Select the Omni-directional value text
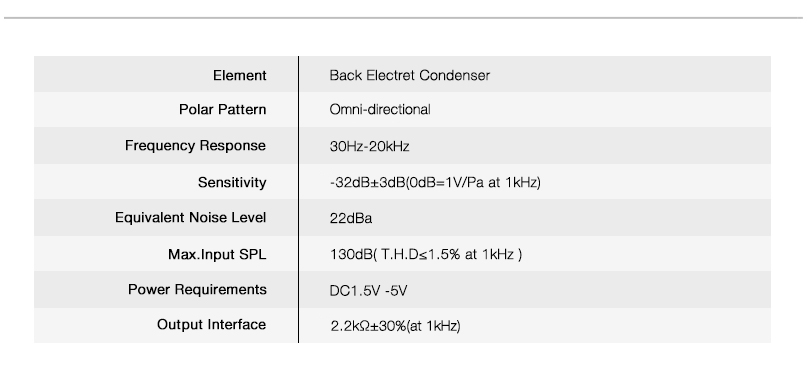Image resolution: width=811 pixels, height=375 pixels. [380, 110]
